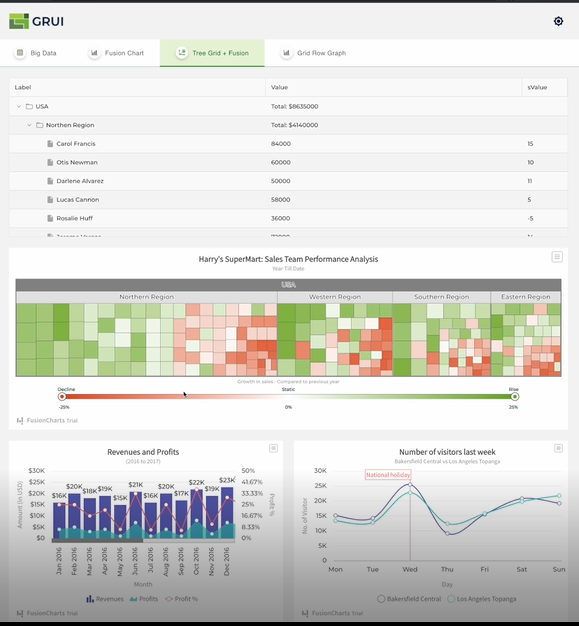Click file icon beside Darlene Alvarez
Image resolution: width=579 pixels, height=626 pixels.
tap(50, 181)
